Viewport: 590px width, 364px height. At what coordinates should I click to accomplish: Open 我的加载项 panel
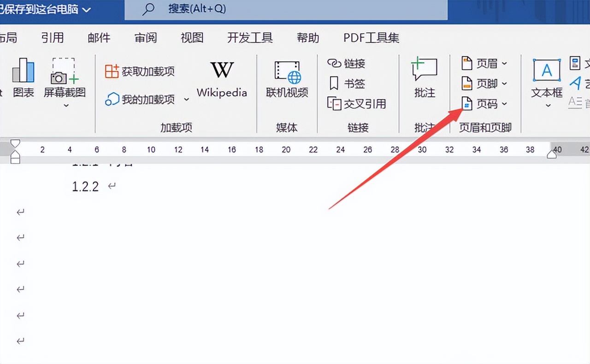(139, 99)
